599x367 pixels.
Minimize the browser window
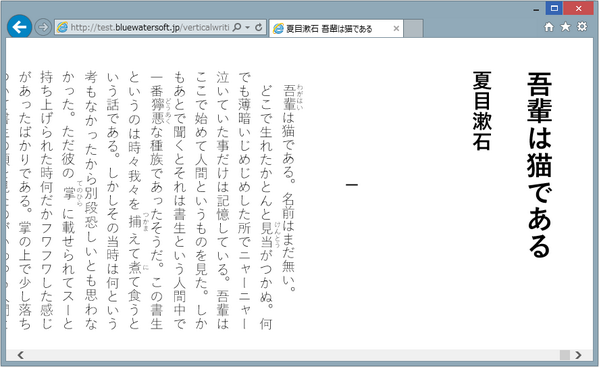[536, 10]
